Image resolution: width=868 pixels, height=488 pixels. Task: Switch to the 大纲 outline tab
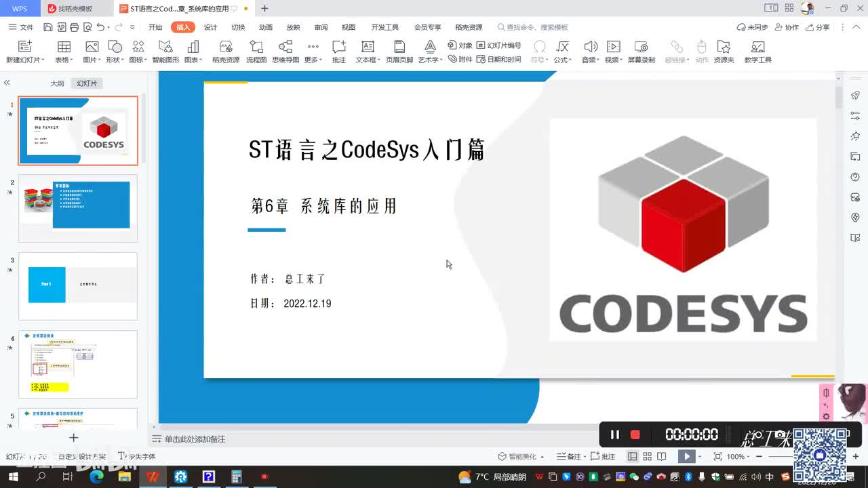pyautogui.click(x=57, y=83)
